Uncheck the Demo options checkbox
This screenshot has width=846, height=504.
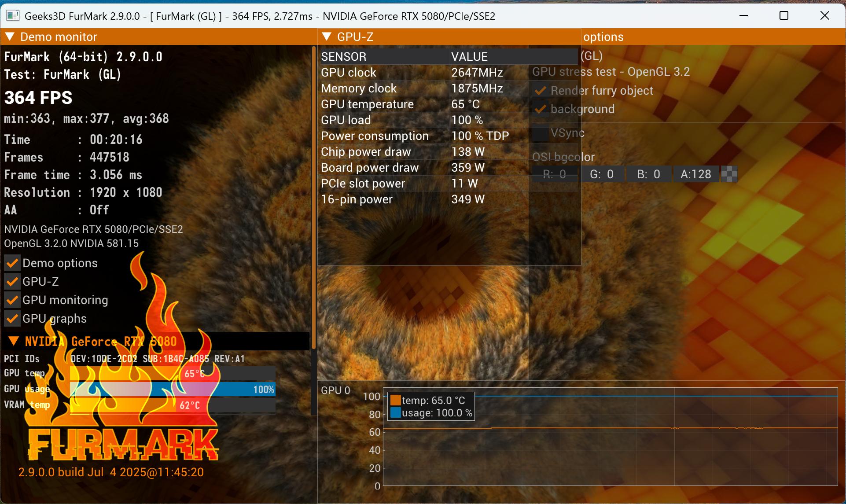tap(12, 263)
